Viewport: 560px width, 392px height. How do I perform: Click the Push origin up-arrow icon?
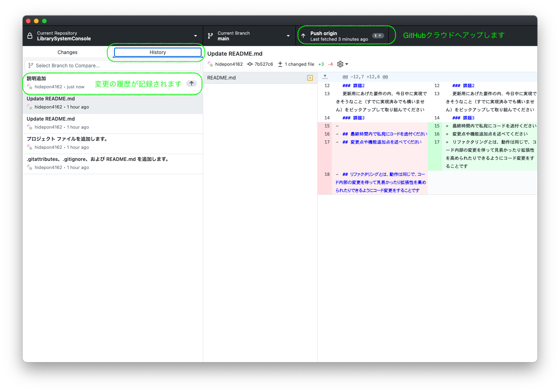303,35
